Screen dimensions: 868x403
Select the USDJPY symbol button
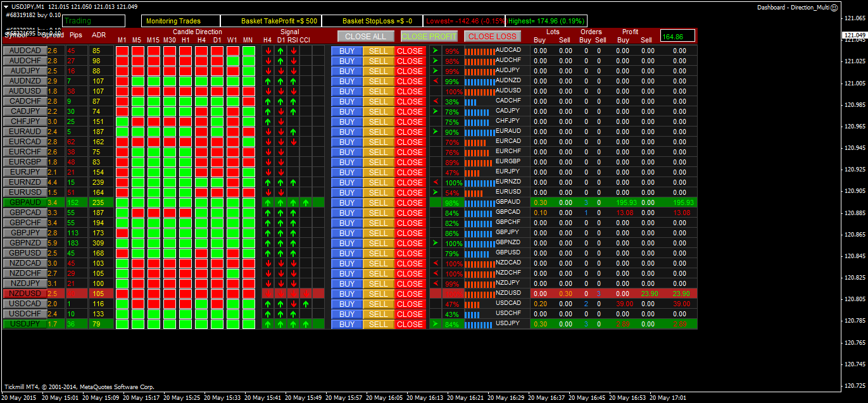(x=25, y=324)
